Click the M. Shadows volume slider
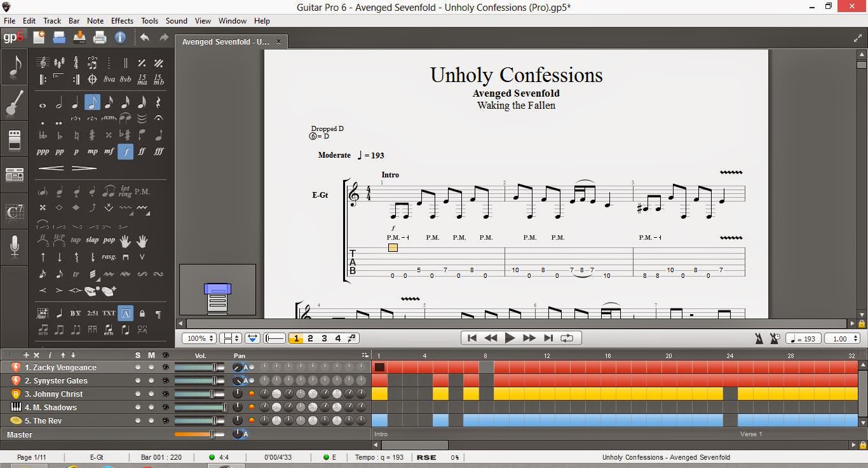This screenshot has height=468, width=868. coord(200,407)
